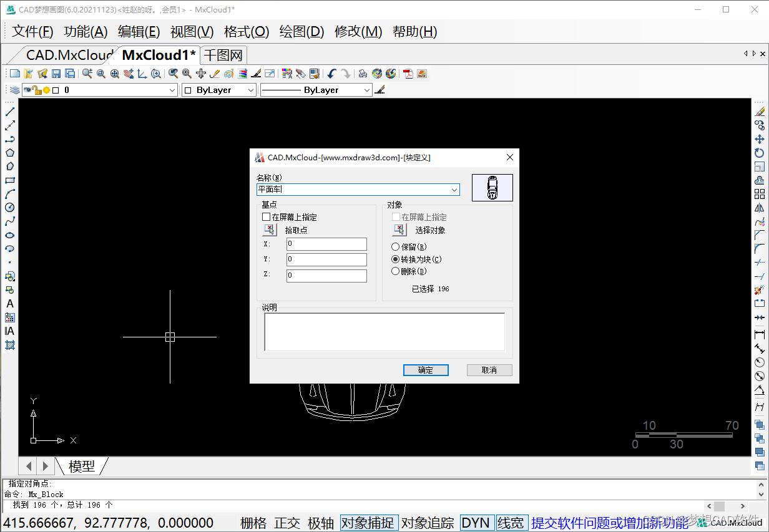
Task: Click the car block preview thumbnail
Action: pyautogui.click(x=492, y=187)
